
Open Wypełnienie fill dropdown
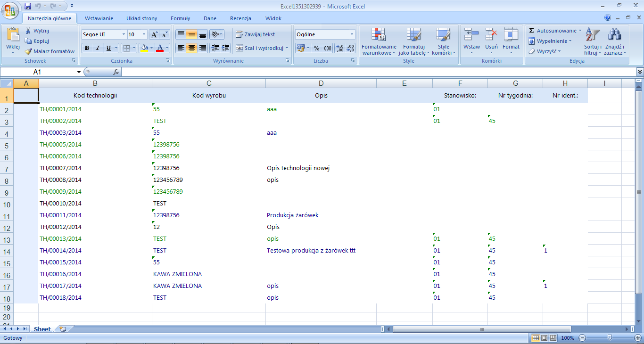pos(550,41)
